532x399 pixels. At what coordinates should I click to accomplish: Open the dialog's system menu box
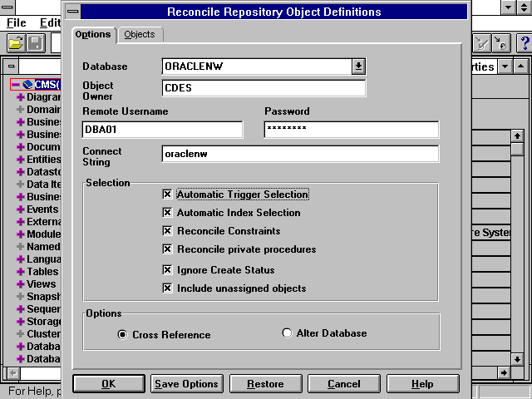[x=73, y=12]
